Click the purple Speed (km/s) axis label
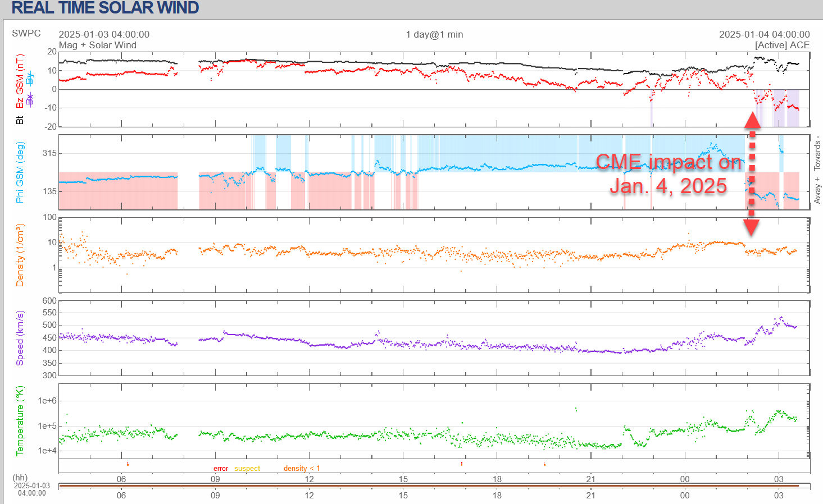The height and width of the screenshot is (504, 823). pos(20,338)
